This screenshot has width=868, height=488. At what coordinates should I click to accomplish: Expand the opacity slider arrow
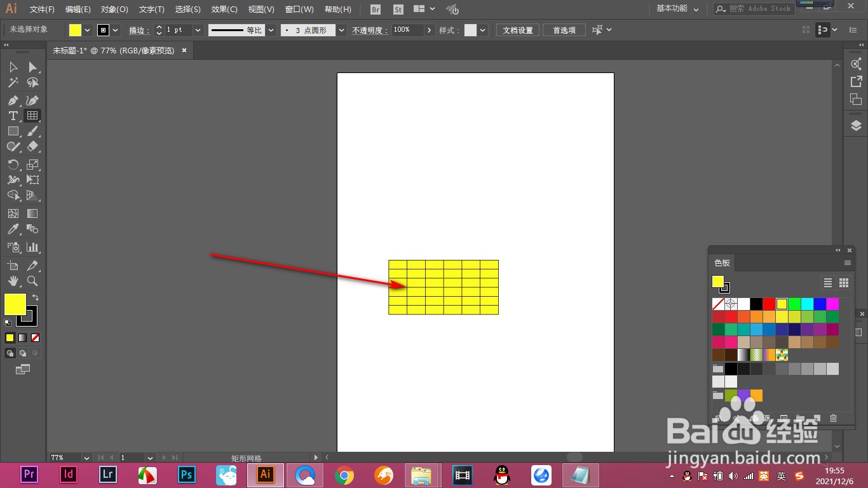(x=430, y=30)
